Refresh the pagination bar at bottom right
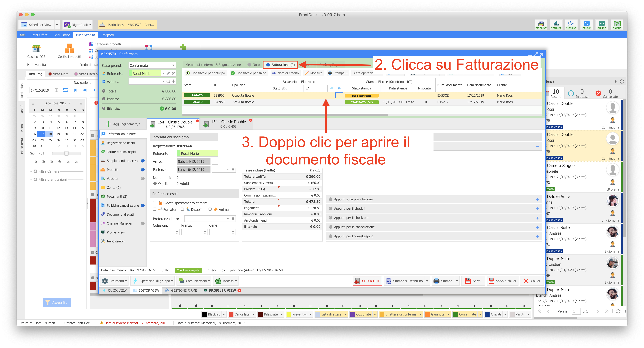This screenshot has height=348, width=644. click(x=618, y=311)
